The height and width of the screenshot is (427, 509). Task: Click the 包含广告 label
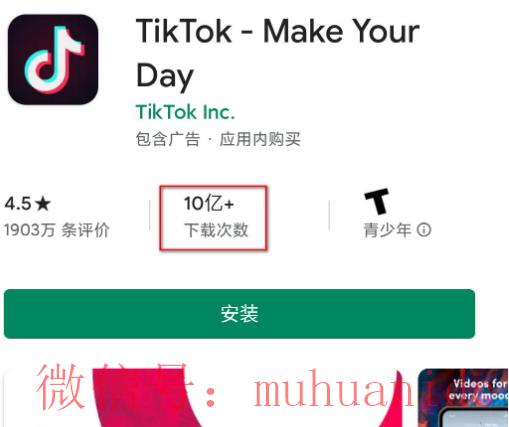coord(168,139)
